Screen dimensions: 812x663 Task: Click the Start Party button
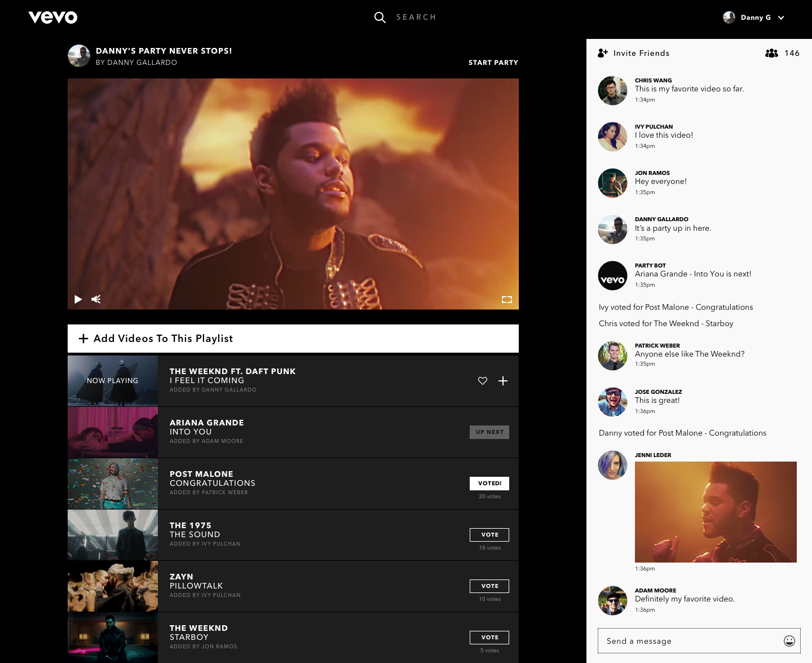click(x=493, y=63)
